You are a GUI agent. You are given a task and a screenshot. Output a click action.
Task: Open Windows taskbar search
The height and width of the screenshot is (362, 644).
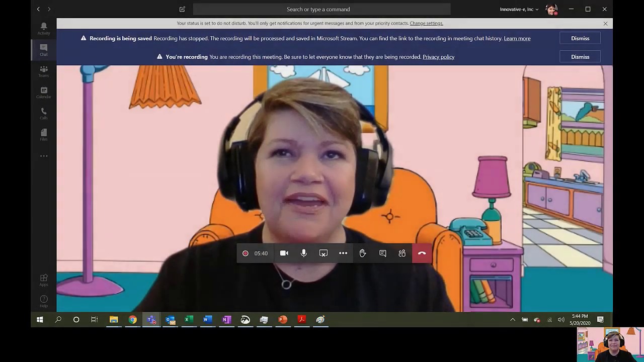58,319
